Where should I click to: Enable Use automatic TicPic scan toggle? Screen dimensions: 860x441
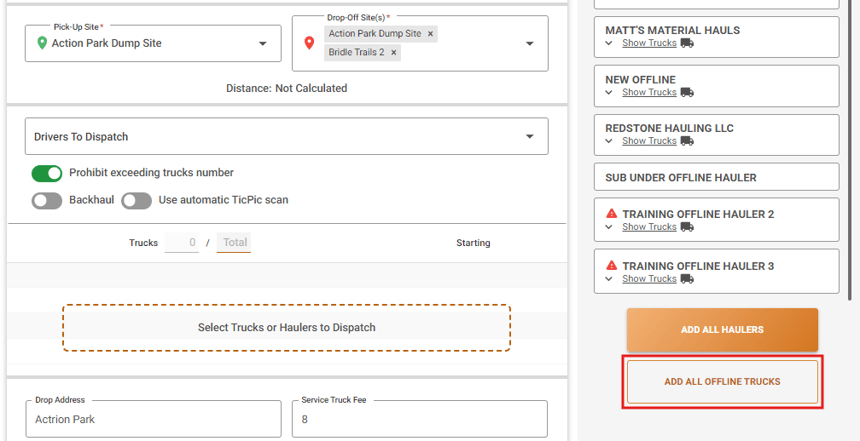point(137,201)
